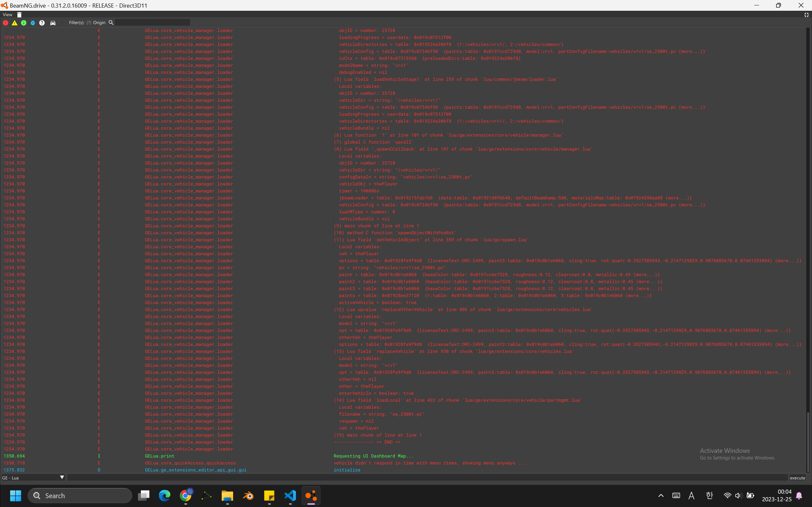Clear console with the trash icon
The height and width of the screenshot is (507, 812).
click(19, 15)
